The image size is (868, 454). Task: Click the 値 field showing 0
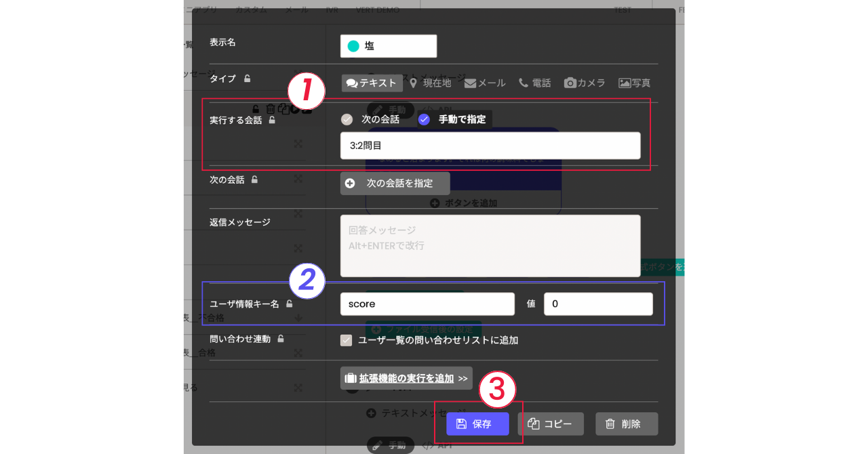598,304
